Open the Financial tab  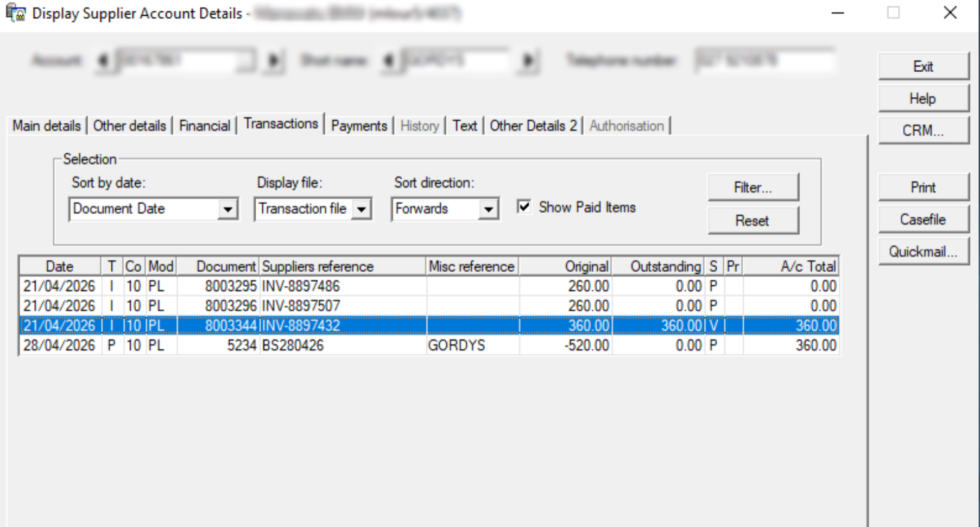click(205, 126)
